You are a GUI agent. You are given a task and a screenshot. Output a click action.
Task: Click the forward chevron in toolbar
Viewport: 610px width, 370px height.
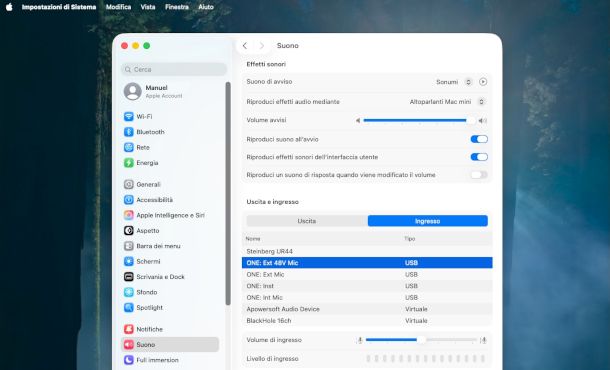262,46
